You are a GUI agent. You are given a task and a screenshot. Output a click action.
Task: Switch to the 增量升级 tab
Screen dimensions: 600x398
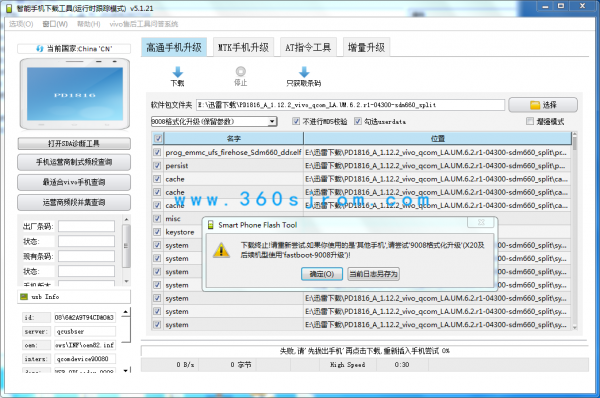(x=366, y=47)
